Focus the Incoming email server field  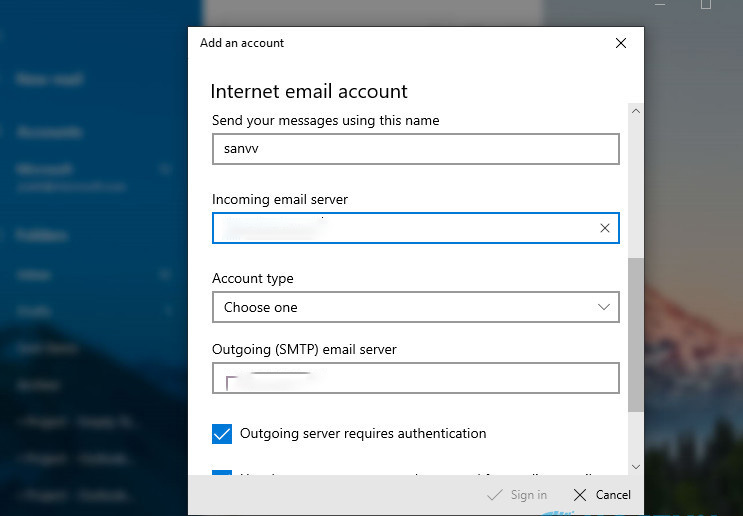pos(400,228)
